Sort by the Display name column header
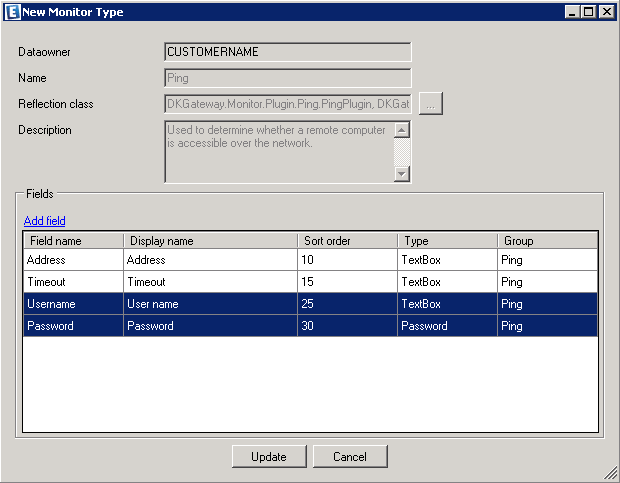 pos(209,241)
